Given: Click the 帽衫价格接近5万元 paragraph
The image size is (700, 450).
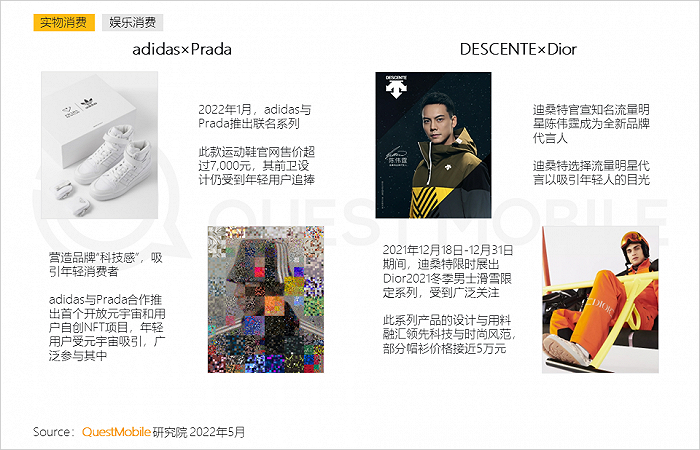Looking at the screenshot, I should 449,334.
